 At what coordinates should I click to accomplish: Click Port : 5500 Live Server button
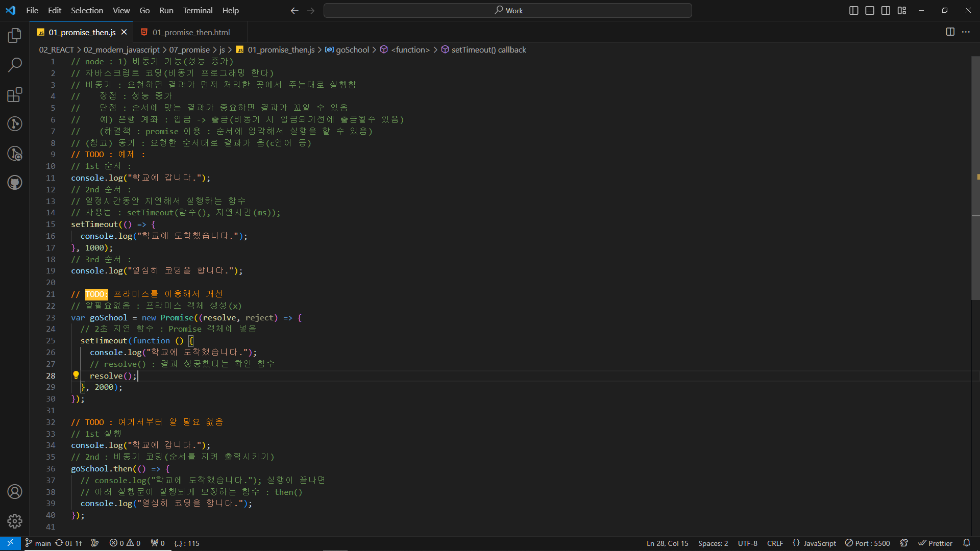[x=867, y=543]
